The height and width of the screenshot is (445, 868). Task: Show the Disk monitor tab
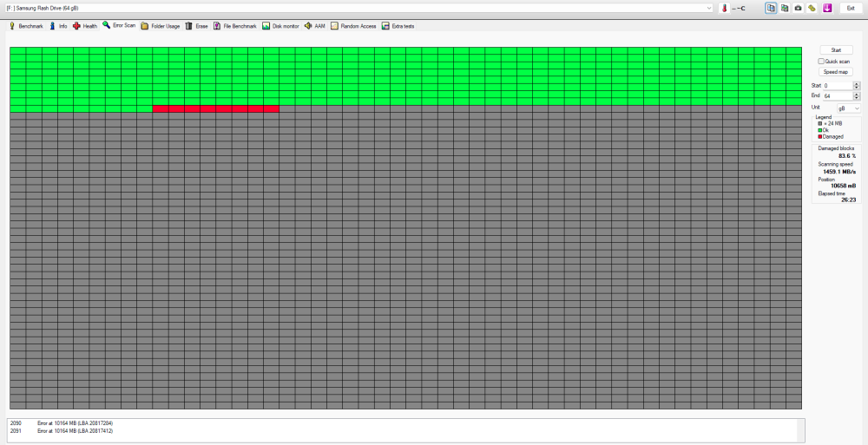coord(280,26)
